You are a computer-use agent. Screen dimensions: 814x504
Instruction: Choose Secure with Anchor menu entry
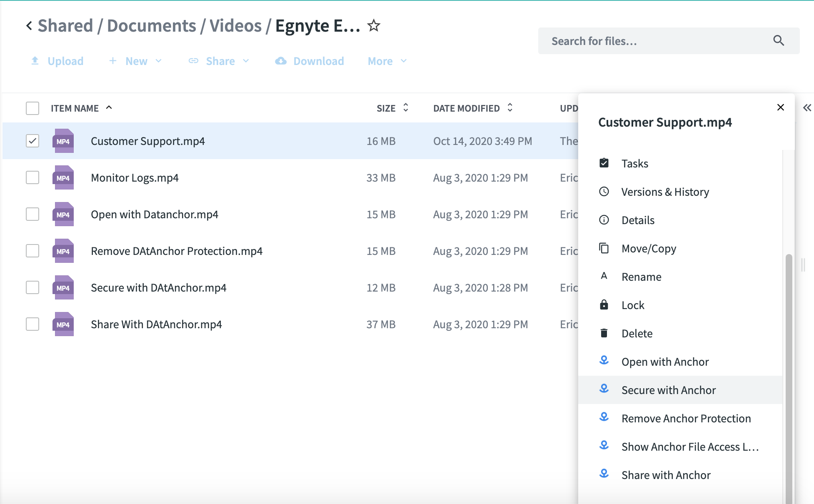point(668,390)
